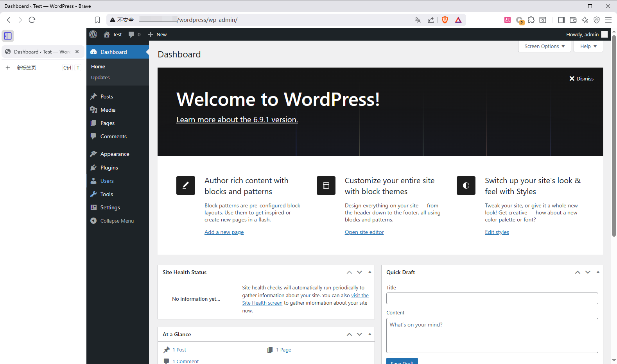This screenshot has width=617, height=364.
Task: Click the Quick Draft Title field
Action: tap(492, 298)
